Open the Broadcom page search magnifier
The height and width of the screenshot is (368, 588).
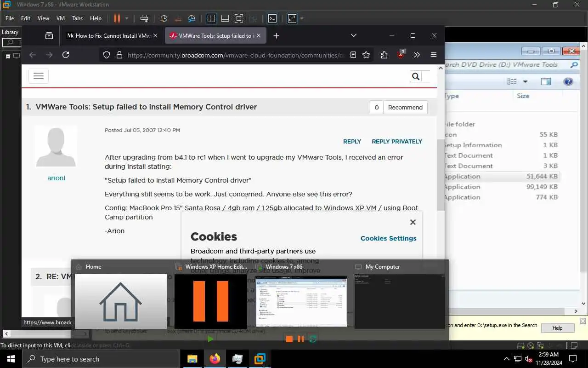416,76
